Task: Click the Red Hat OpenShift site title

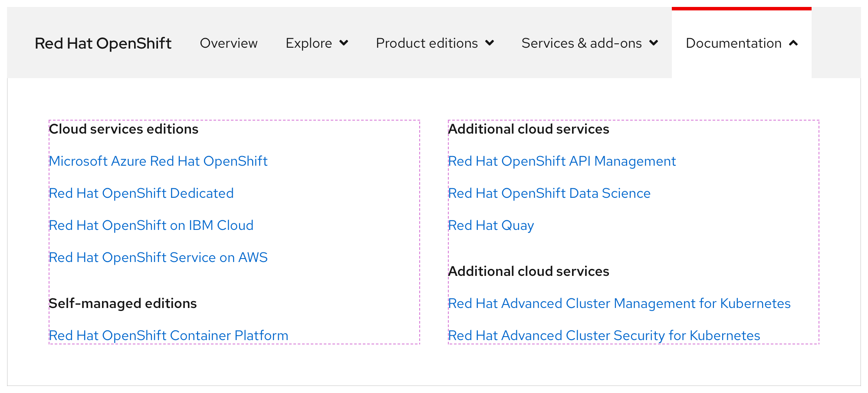Action: coord(103,43)
